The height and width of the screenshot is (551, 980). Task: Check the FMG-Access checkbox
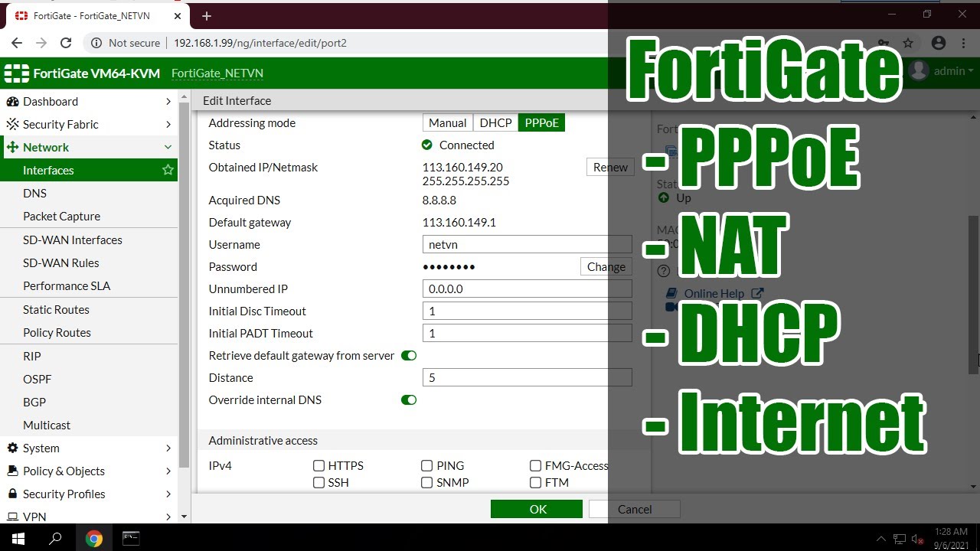click(x=535, y=465)
